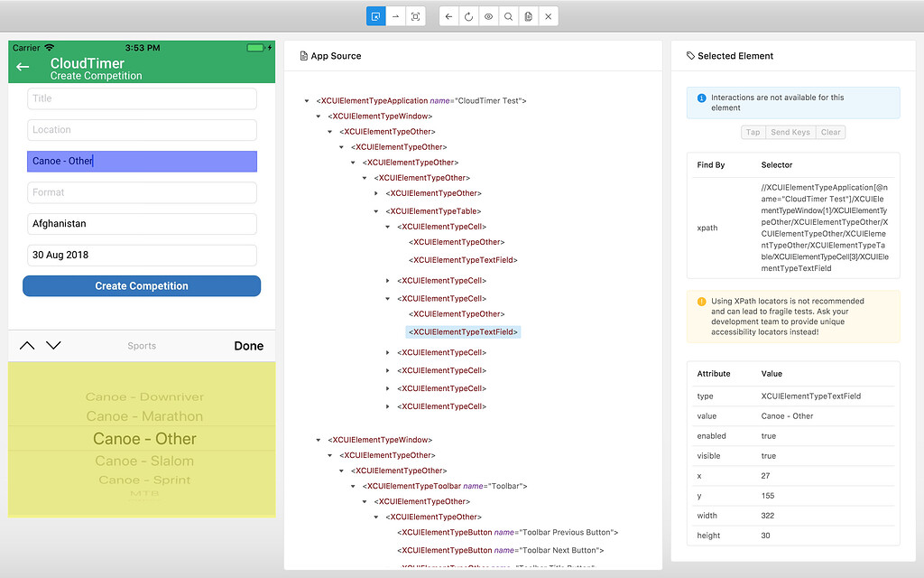Image resolution: width=924 pixels, height=578 pixels.
Task: Switch to Tap by coordinates mode
Action: 415,16
